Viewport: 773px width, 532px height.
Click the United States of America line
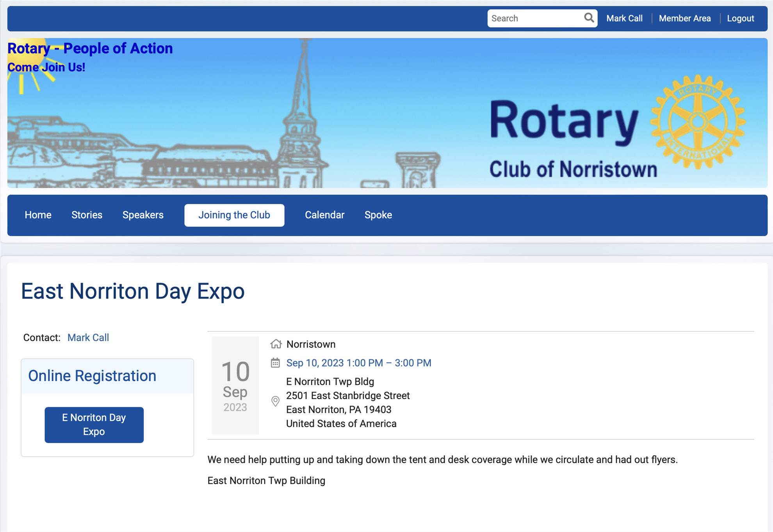[x=341, y=423]
